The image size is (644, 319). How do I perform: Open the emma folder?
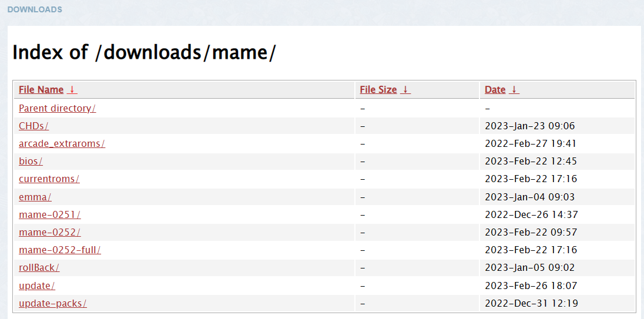pyautogui.click(x=35, y=197)
